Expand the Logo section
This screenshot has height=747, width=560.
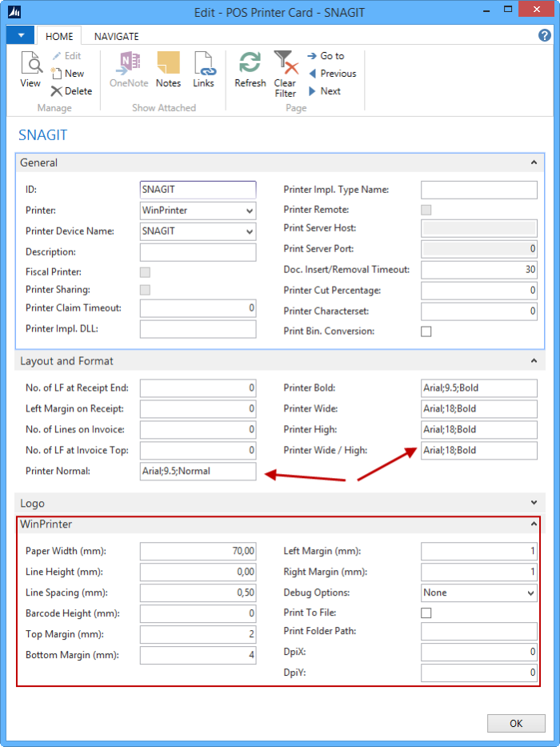(x=533, y=503)
